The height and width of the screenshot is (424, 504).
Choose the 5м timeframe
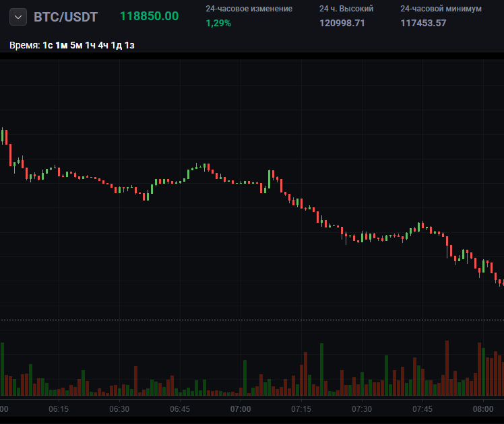click(x=76, y=45)
